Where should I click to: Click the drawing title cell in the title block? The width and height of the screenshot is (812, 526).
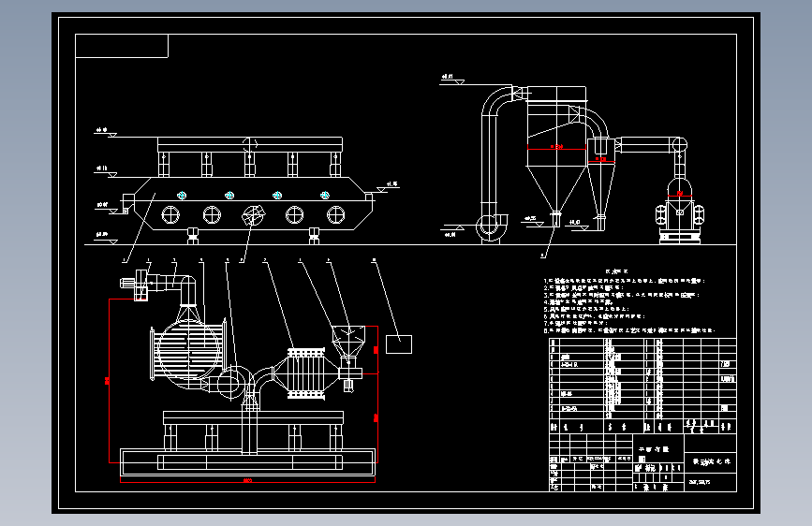point(711,461)
